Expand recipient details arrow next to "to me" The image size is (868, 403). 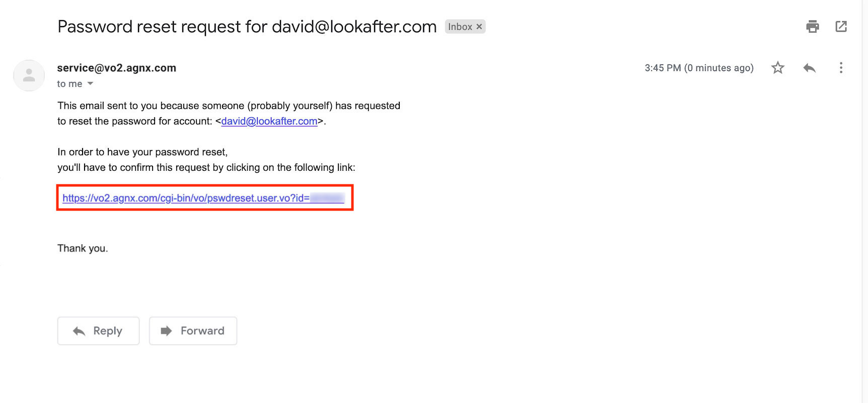pos(90,84)
